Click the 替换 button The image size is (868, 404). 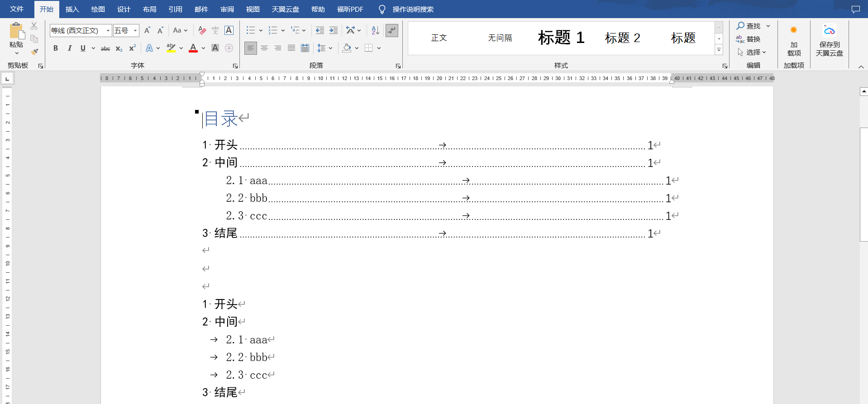pos(748,39)
